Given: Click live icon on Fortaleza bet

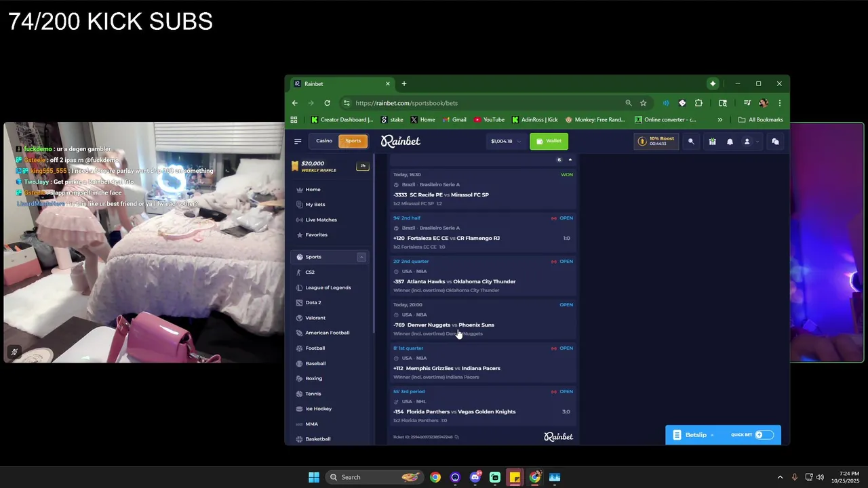Looking at the screenshot, I should click(x=554, y=218).
